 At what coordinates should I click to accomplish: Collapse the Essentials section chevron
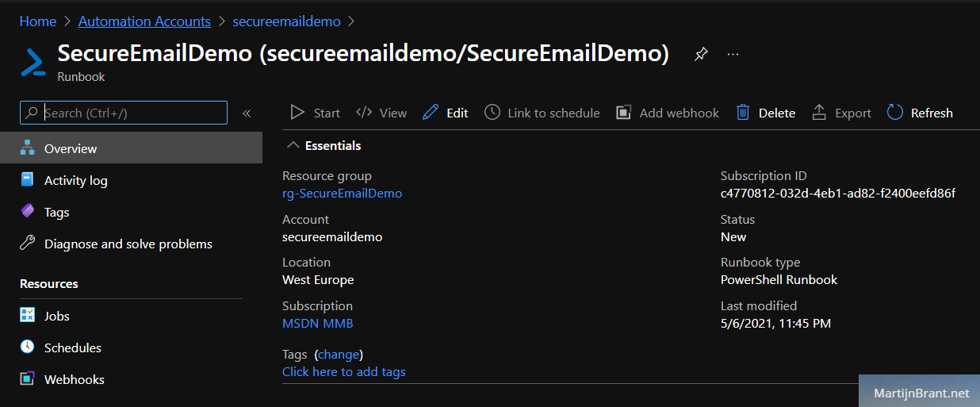pos(293,146)
